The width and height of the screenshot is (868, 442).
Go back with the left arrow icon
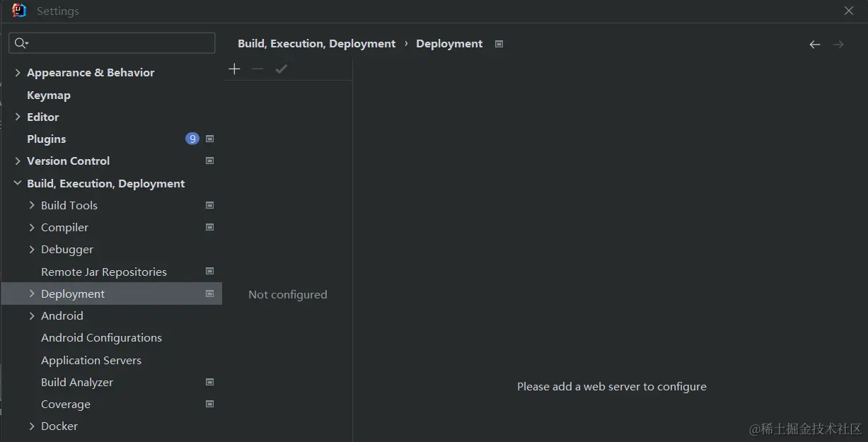pos(815,45)
